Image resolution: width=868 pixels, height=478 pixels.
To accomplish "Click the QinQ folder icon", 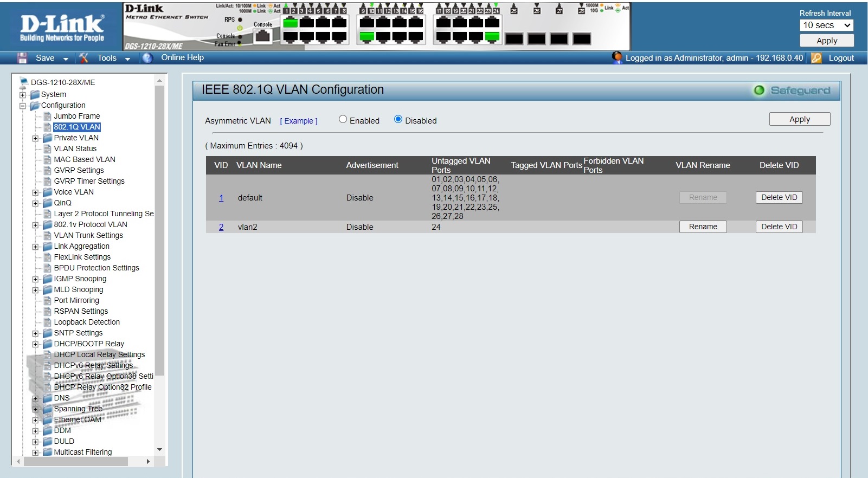I will 48,203.
